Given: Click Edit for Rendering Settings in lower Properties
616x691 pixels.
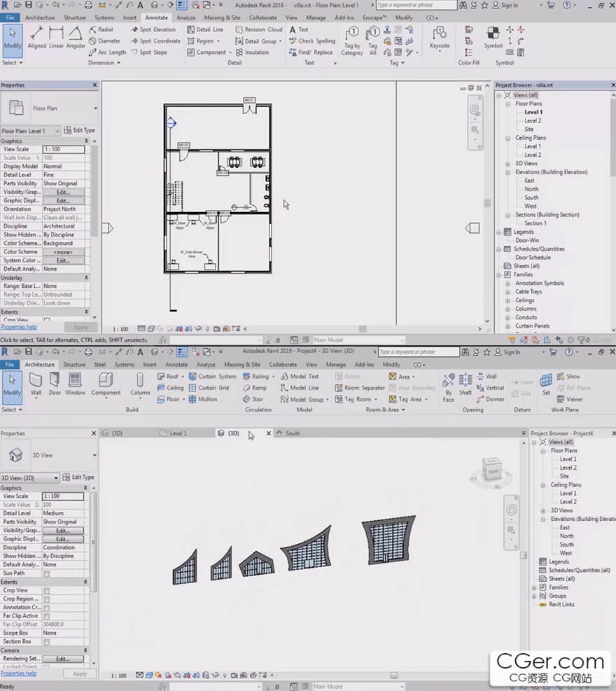Looking at the screenshot, I should tap(62, 659).
